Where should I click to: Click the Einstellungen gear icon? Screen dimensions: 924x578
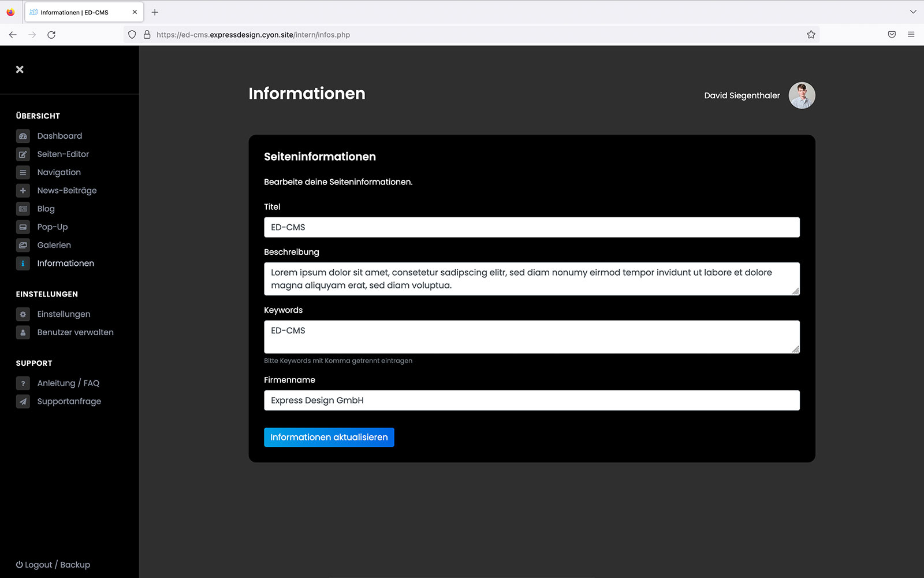pyautogui.click(x=23, y=314)
